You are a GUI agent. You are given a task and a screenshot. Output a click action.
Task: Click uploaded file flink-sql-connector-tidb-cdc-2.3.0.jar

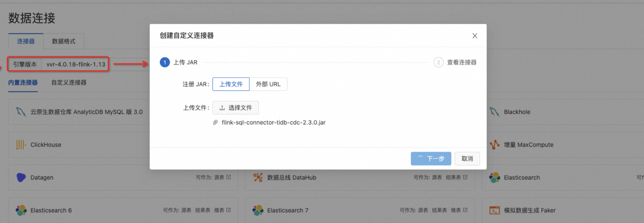[x=274, y=123]
